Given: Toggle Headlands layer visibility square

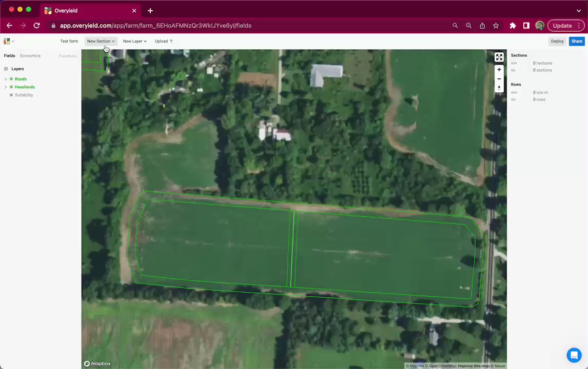Looking at the screenshot, I should [11, 87].
